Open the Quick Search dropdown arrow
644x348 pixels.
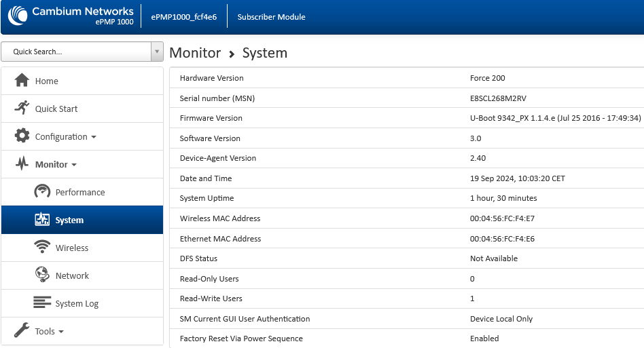pyautogui.click(x=157, y=52)
